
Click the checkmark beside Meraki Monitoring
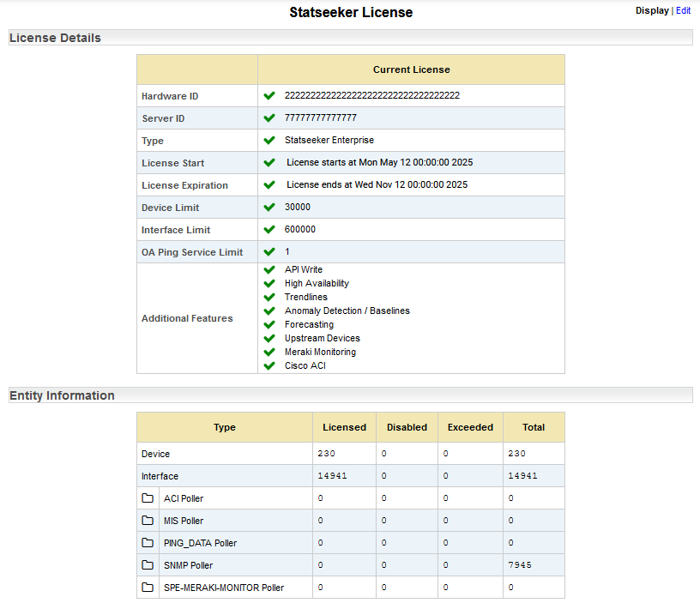[269, 353]
